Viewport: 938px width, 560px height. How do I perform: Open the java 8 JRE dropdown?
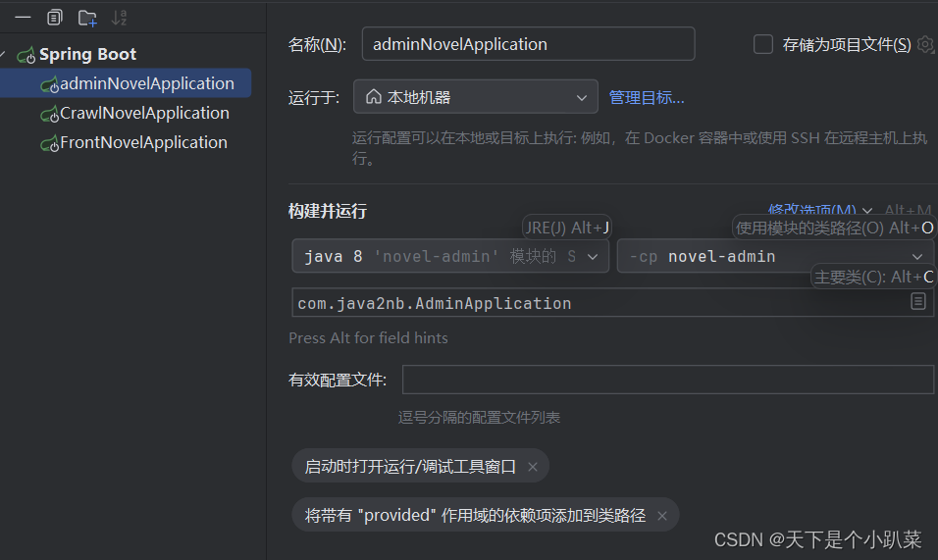click(450, 256)
